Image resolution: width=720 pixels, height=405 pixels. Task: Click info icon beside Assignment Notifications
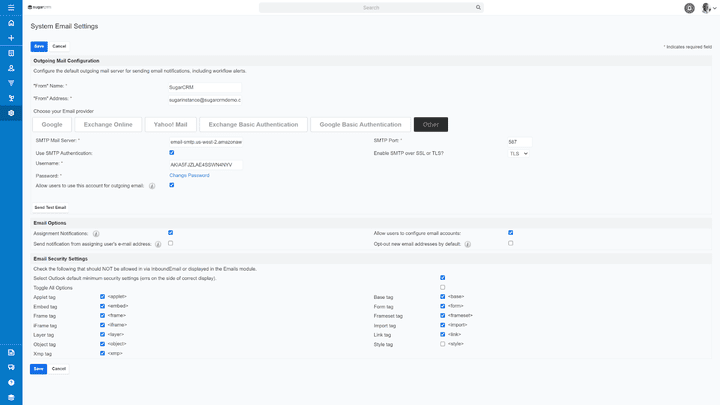(x=95, y=233)
